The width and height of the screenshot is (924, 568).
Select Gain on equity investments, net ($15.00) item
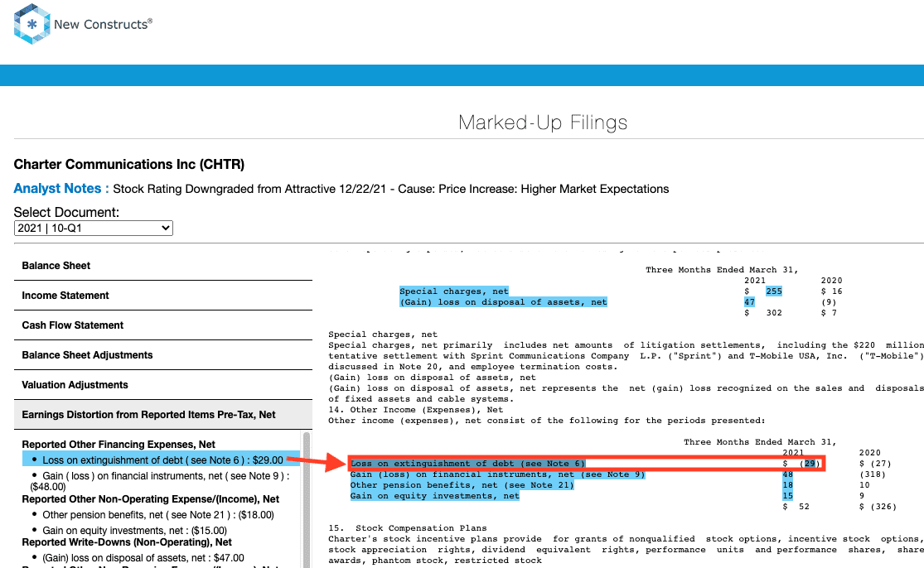tap(134, 531)
